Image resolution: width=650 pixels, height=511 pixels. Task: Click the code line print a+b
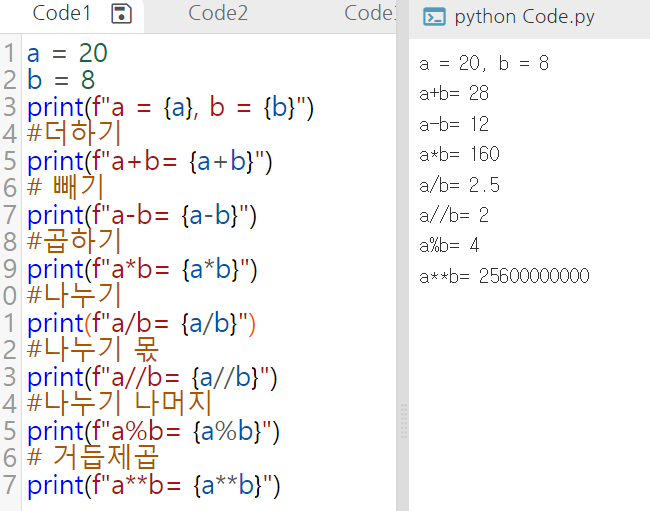(150, 161)
